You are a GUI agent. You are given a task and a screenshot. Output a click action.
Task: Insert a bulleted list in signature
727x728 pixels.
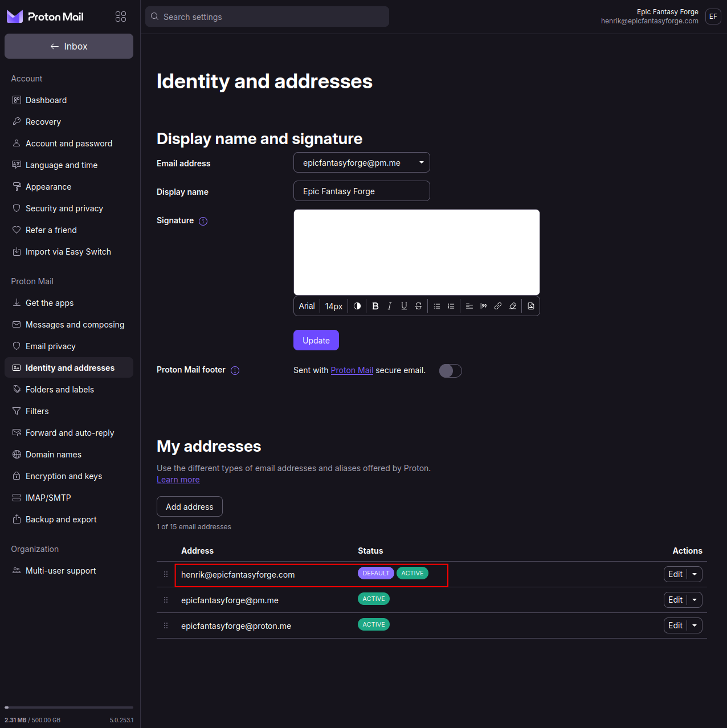(437, 306)
